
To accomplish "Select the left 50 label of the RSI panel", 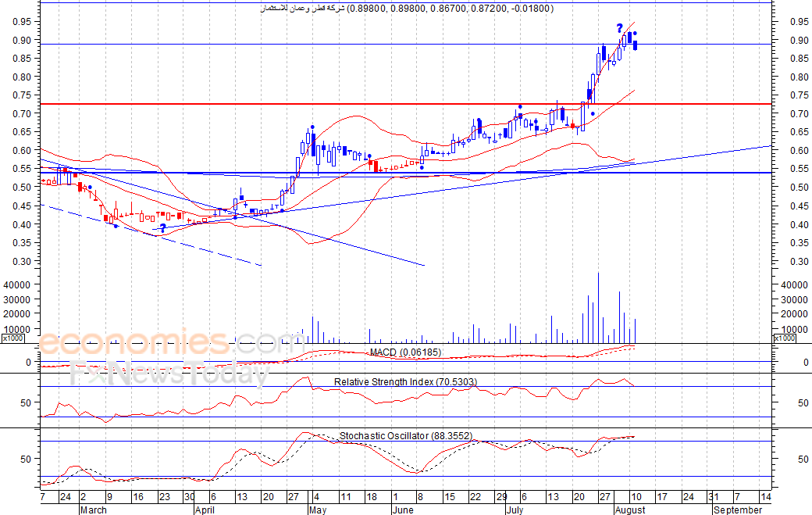I will (26, 402).
